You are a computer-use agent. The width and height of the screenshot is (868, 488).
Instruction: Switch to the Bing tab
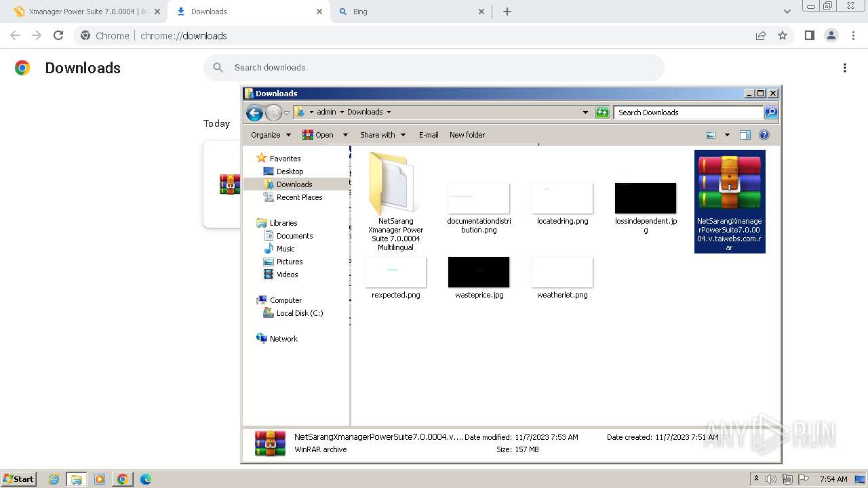tap(412, 12)
